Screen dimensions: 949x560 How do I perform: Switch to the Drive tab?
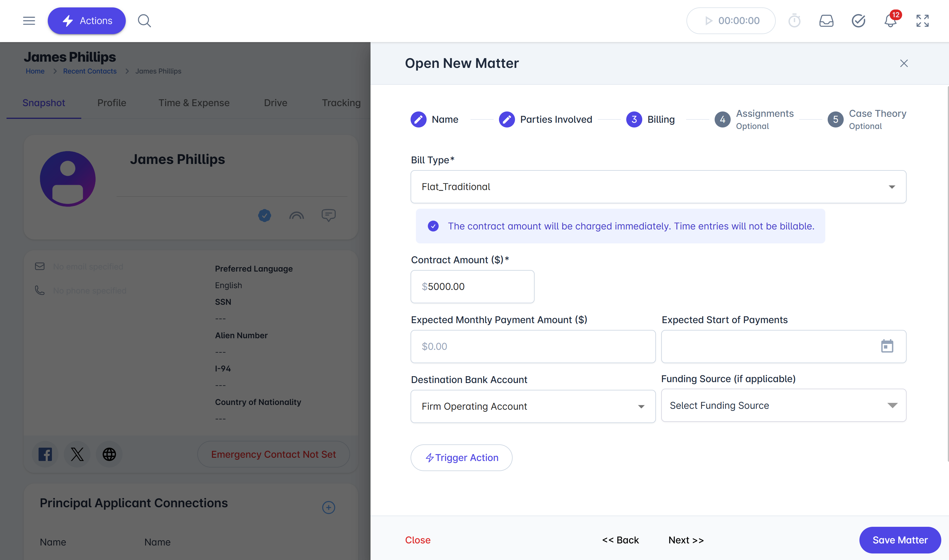pyautogui.click(x=276, y=103)
